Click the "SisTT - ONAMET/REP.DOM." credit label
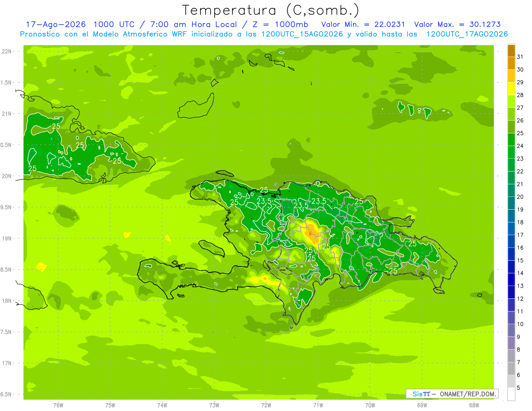Image resolution: width=532 pixels, height=411 pixels. click(x=452, y=394)
